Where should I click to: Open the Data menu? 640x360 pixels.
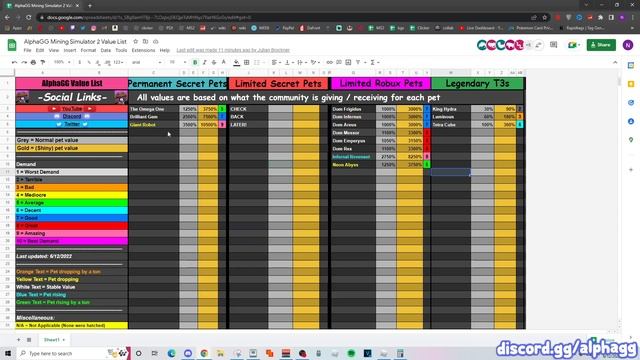tap(106, 50)
